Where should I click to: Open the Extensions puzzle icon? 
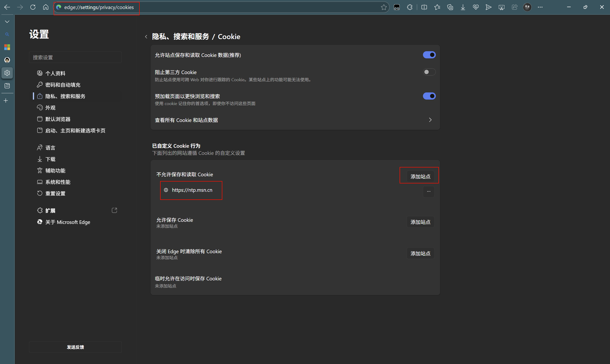[x=410, y=7]
